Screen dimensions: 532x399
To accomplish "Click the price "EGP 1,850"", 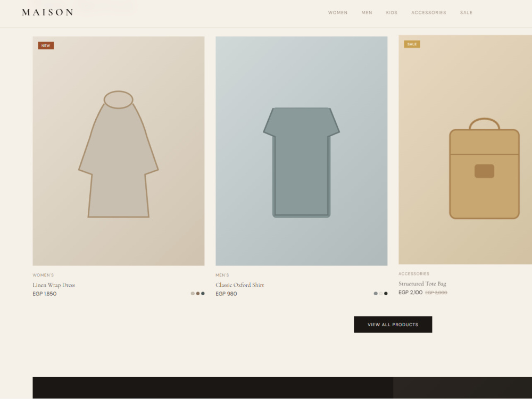I will pyautogui.click(x=45, y=294).
